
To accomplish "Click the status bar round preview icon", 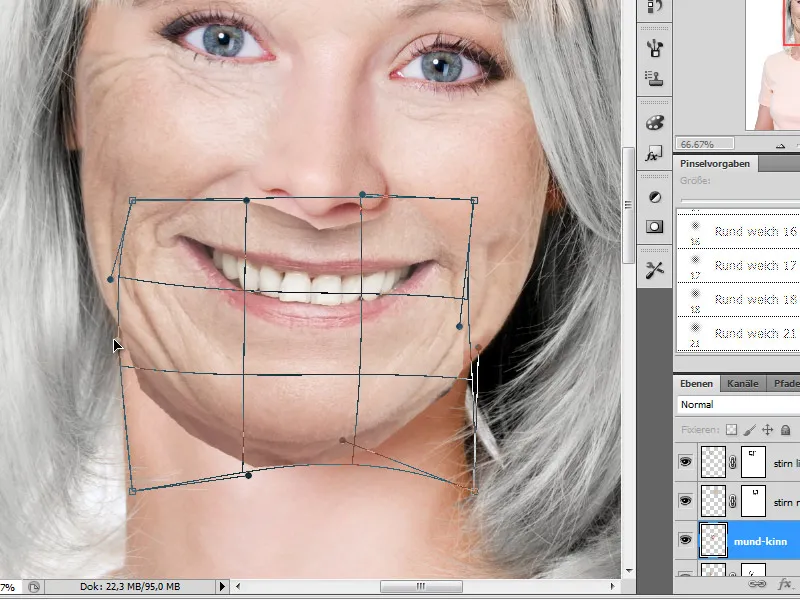I will tap(34, 587).
